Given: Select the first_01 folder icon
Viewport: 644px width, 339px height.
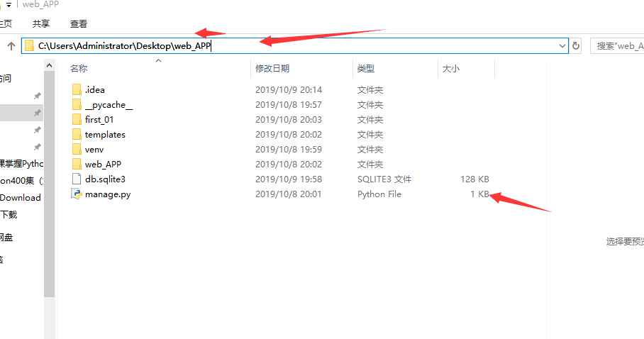Looking at the screenshot, I should point(77,119).
